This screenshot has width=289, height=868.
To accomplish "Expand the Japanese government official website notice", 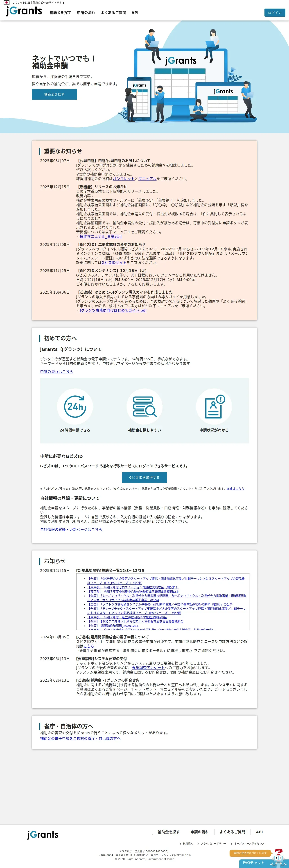I will click(x=38, y=2).
